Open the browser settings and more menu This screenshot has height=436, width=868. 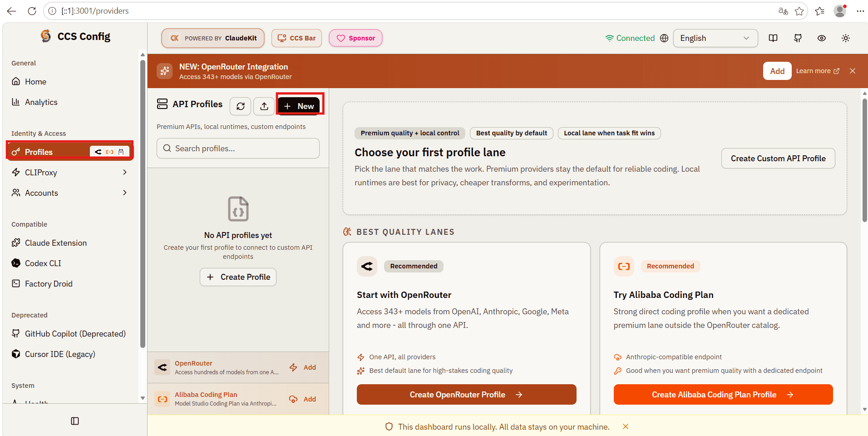click(860, 11)
